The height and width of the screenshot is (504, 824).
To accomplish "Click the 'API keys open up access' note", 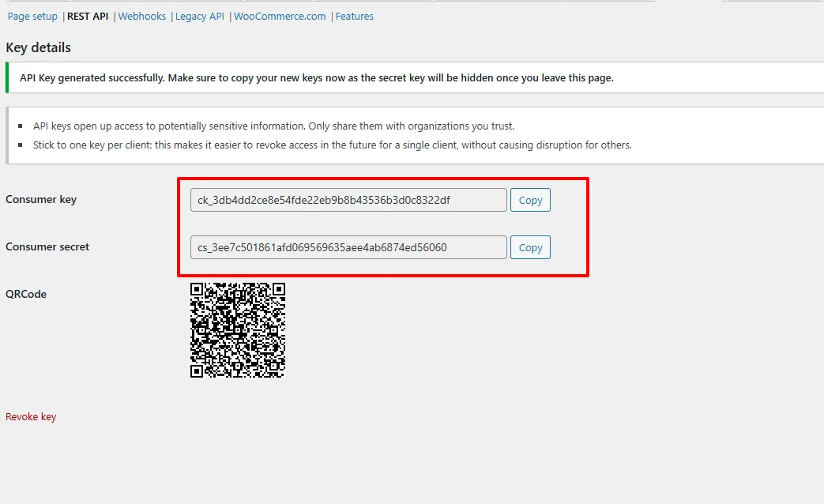I will (274, 126).
